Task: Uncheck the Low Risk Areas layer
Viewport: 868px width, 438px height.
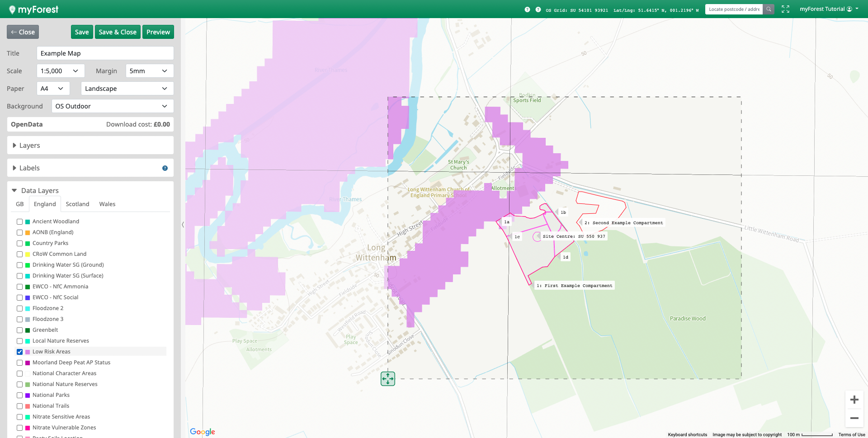Action: coord(19,352)
